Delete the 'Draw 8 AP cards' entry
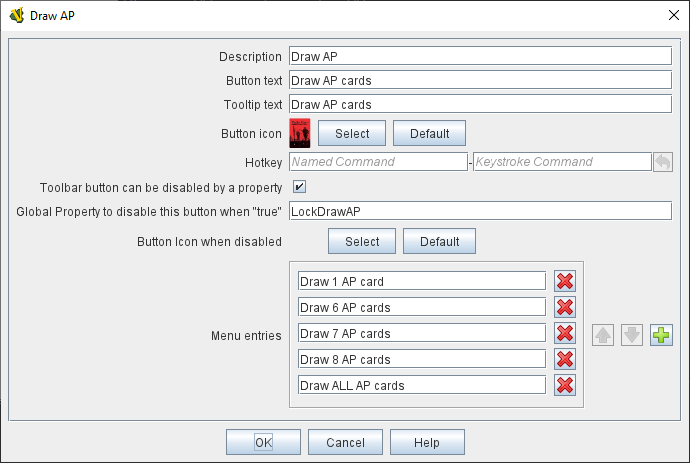This screenshot has height=463, width=690. tap(564, 360)
